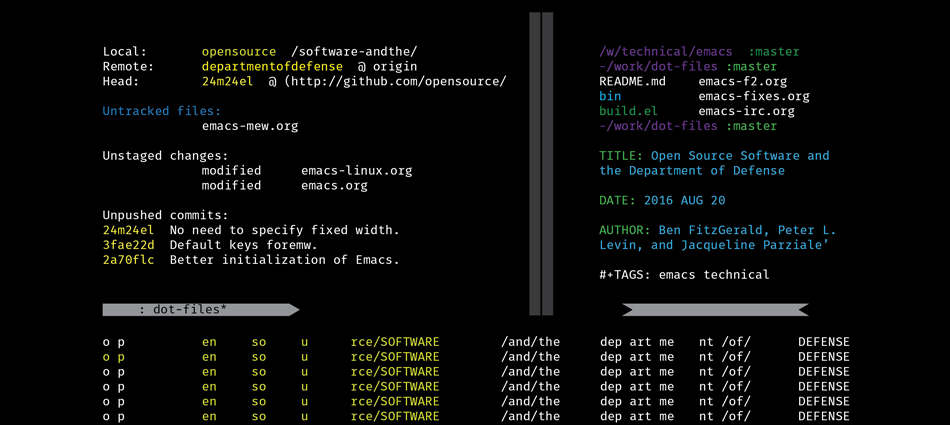Click the commit hash 2a70flc
This screenshot has width=950, height=425.
click(128, 260)
